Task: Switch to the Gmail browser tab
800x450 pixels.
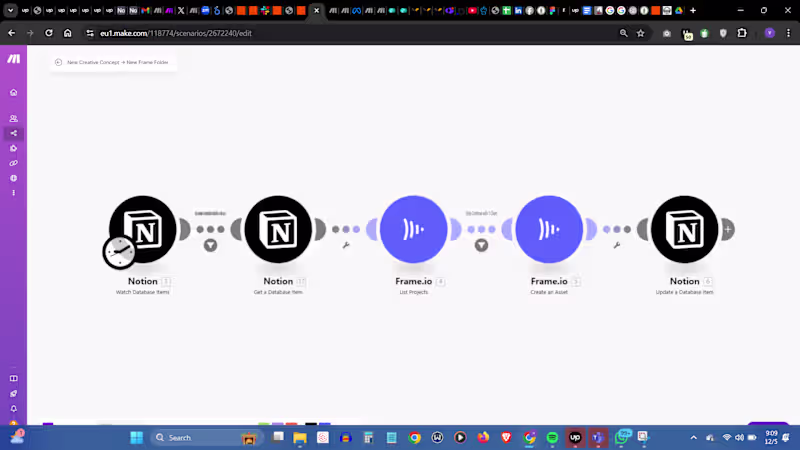Action: pos(145,10)
